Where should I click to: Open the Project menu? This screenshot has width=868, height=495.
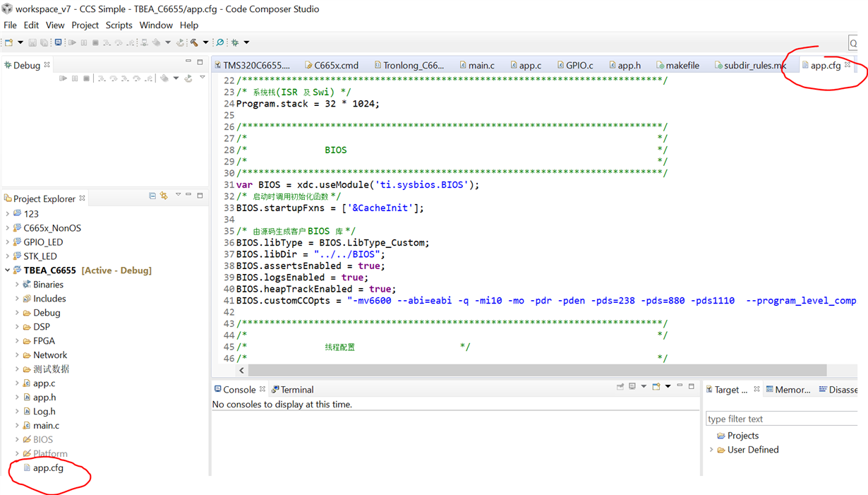(x=85, y=25)
